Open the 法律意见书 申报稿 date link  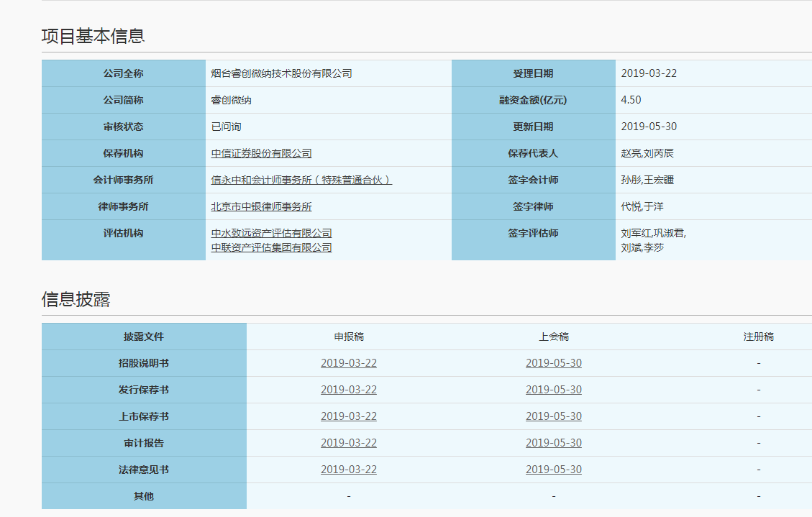(349, 470)
